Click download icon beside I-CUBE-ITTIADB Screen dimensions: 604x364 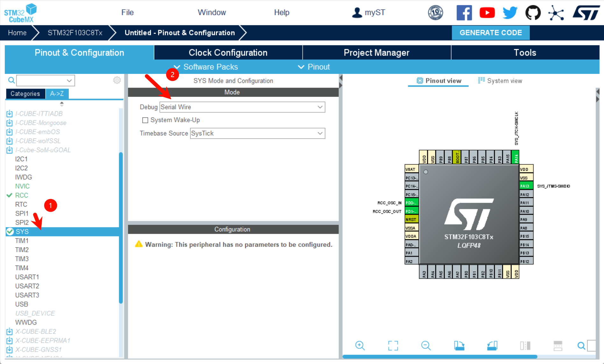coord(10,114)
